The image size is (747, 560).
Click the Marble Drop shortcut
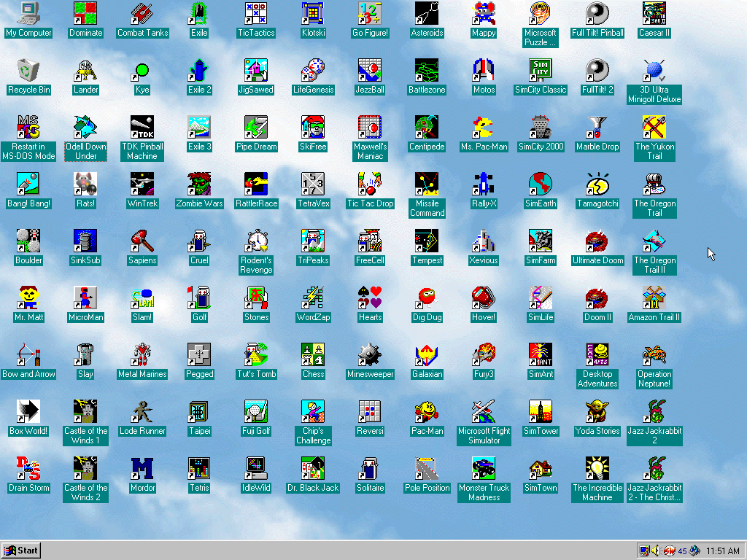click(597, 127)
